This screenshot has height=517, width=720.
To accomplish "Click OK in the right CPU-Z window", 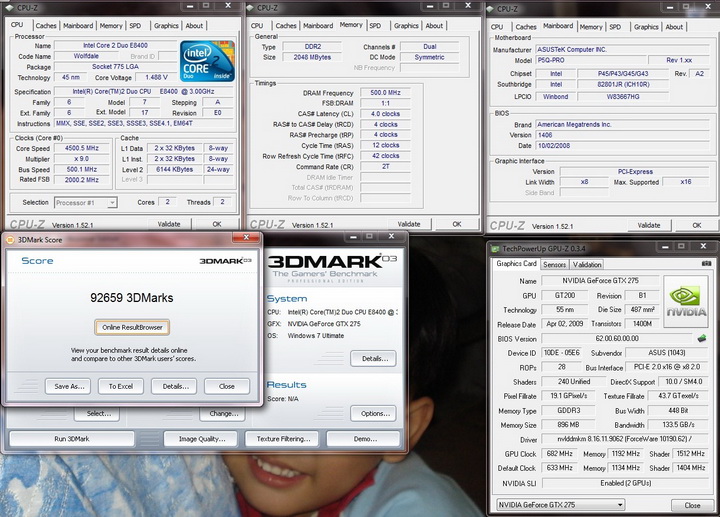I will coord(697,225).
